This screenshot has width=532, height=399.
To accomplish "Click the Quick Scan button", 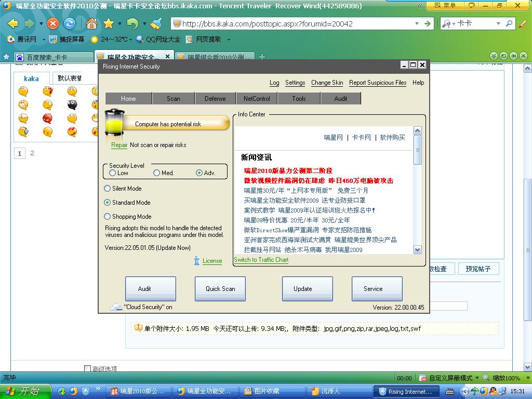I will tap(220, 289).
